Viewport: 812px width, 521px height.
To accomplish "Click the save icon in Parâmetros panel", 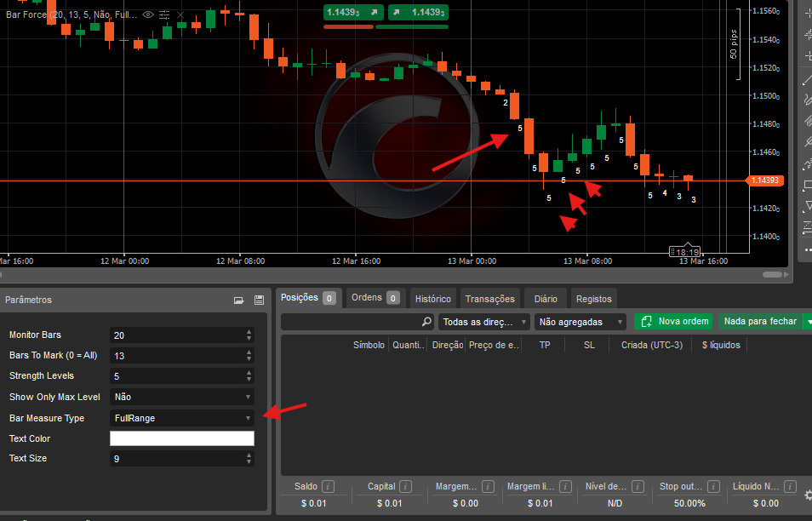I will pos(259,300).
